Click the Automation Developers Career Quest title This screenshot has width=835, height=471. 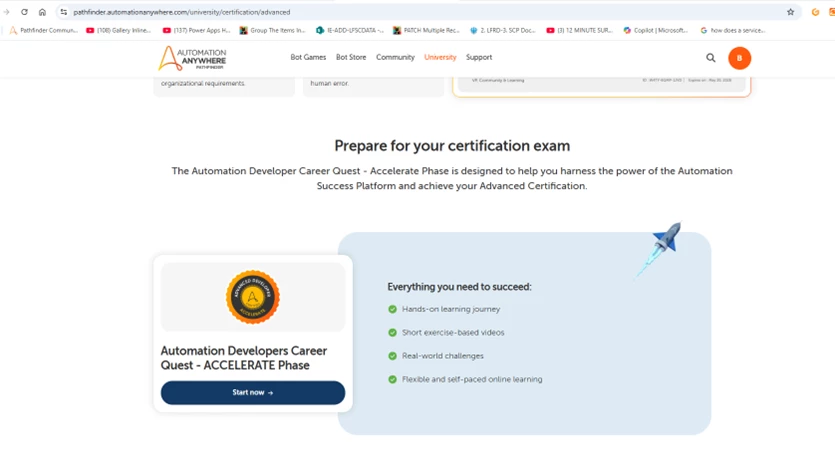(244, 358)
